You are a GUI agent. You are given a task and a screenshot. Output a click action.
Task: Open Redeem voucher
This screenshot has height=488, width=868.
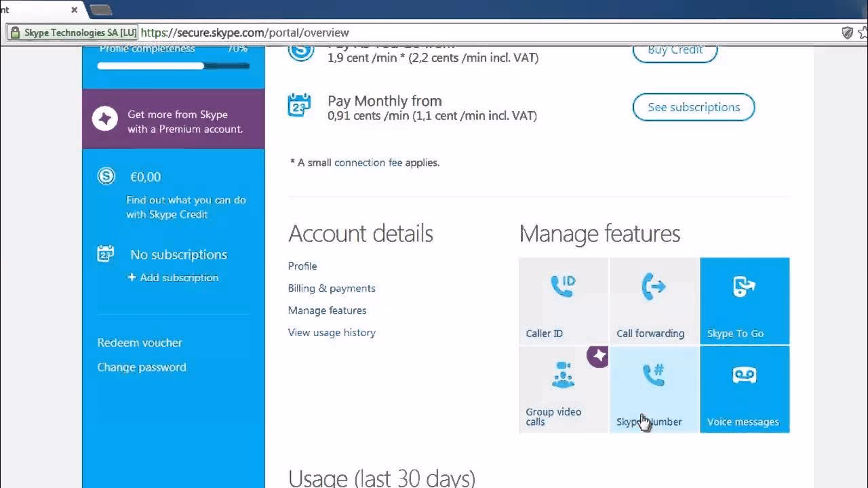[x=140, y=342]
